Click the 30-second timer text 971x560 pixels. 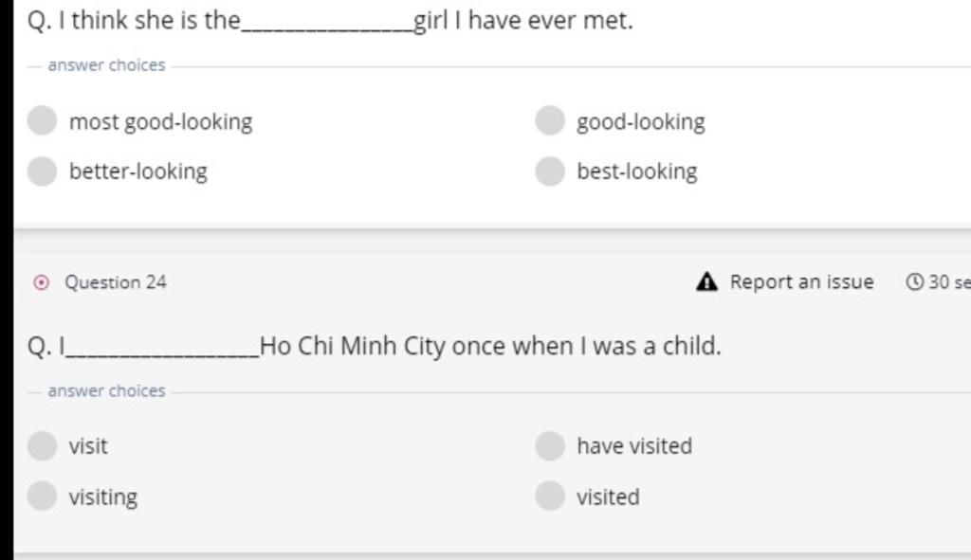tap(949, 281)
